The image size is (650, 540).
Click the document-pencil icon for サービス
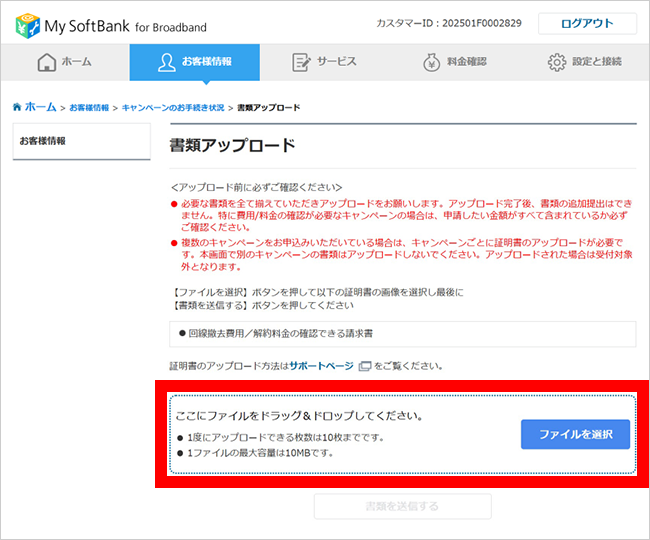[301, 62]
